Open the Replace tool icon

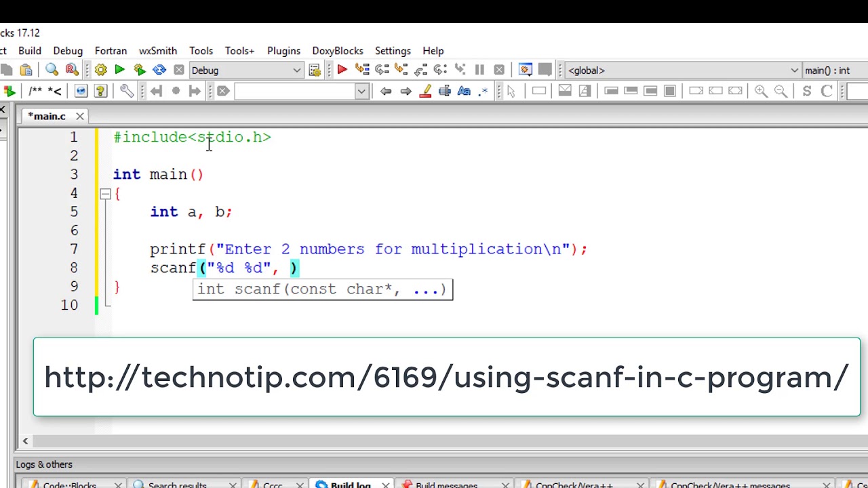[71, 70]
